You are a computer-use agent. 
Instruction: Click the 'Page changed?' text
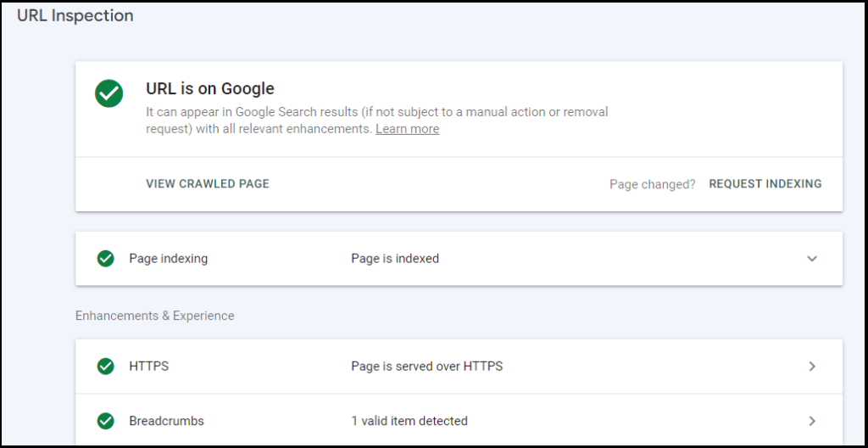pyautogui.click(x=652, y=184)
